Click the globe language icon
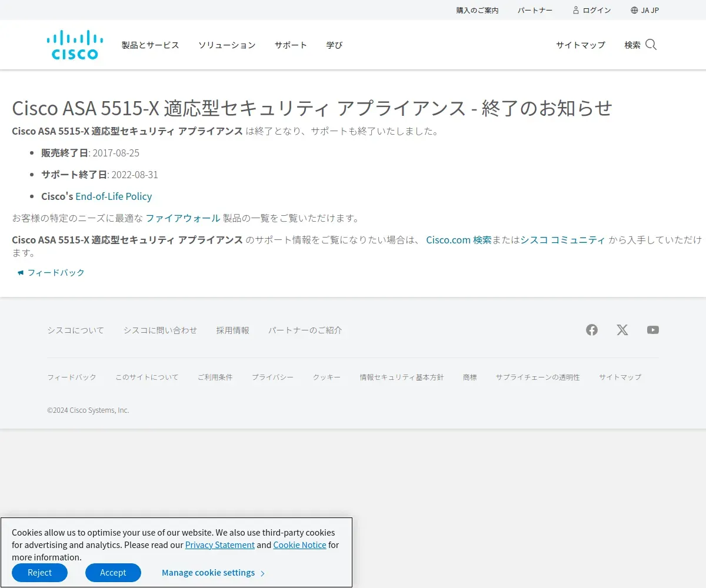 coord(634,10)
